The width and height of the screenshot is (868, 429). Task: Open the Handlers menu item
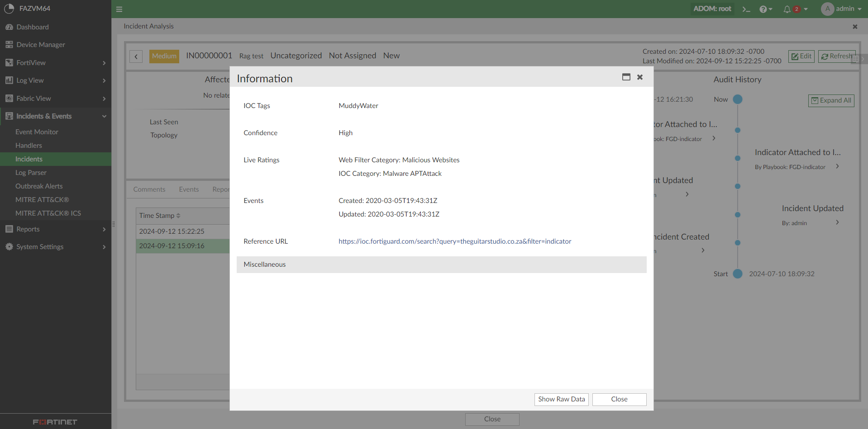coord(29,146)
